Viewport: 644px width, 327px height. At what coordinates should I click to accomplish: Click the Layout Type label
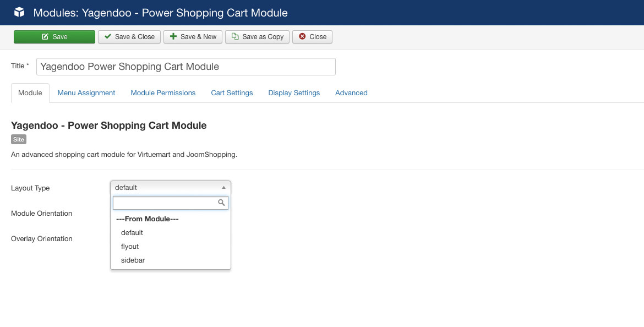[30, 188]
